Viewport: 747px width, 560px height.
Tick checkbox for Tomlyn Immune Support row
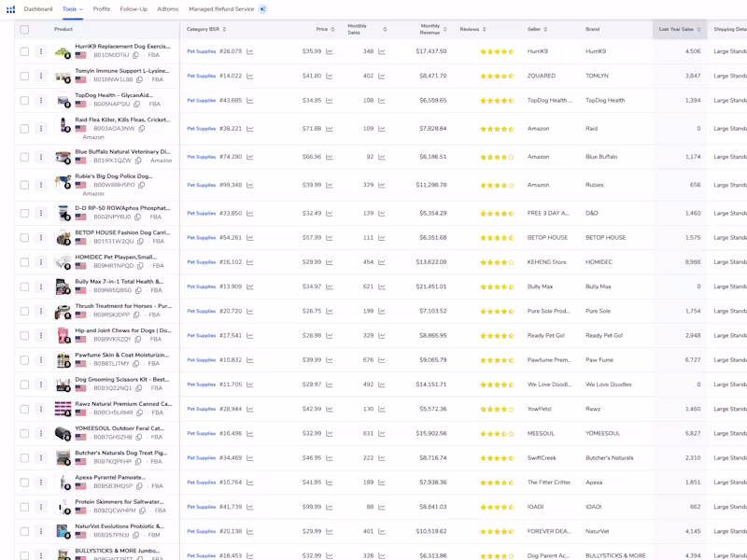coord(24,76)
